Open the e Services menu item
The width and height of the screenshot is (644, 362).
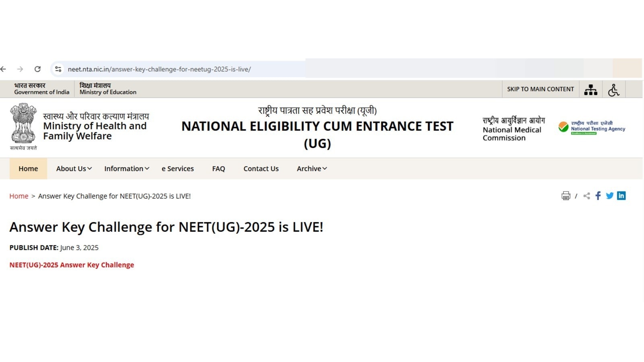[178, 169]
